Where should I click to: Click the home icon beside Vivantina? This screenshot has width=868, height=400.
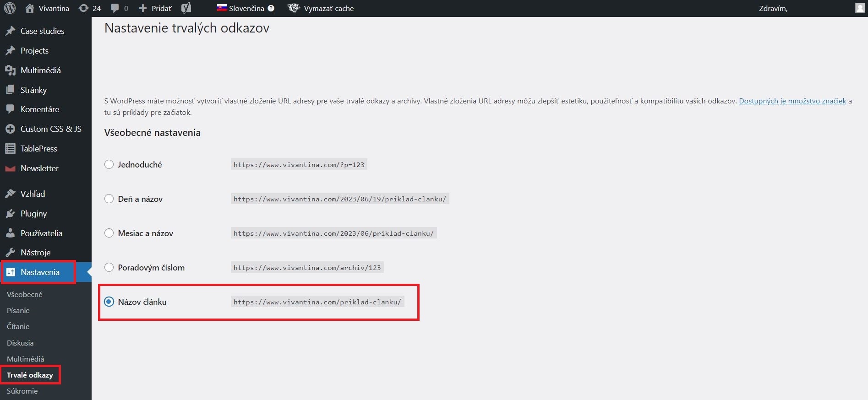click(30, 8)
